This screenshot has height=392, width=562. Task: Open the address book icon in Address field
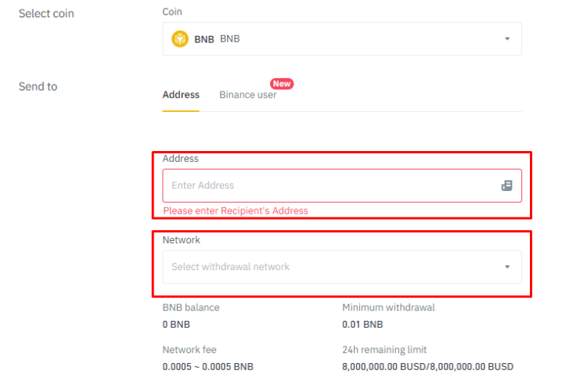(506, 185)
